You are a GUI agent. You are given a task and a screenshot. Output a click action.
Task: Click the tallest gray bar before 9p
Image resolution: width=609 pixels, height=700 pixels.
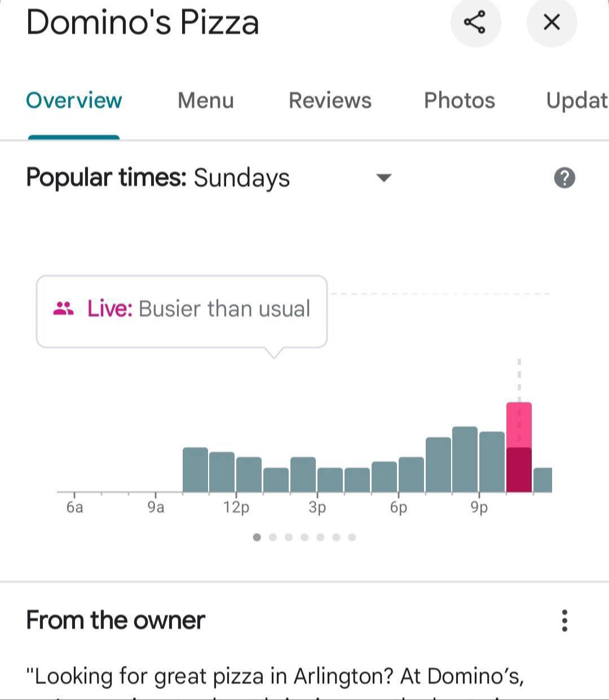click(465, 459)
